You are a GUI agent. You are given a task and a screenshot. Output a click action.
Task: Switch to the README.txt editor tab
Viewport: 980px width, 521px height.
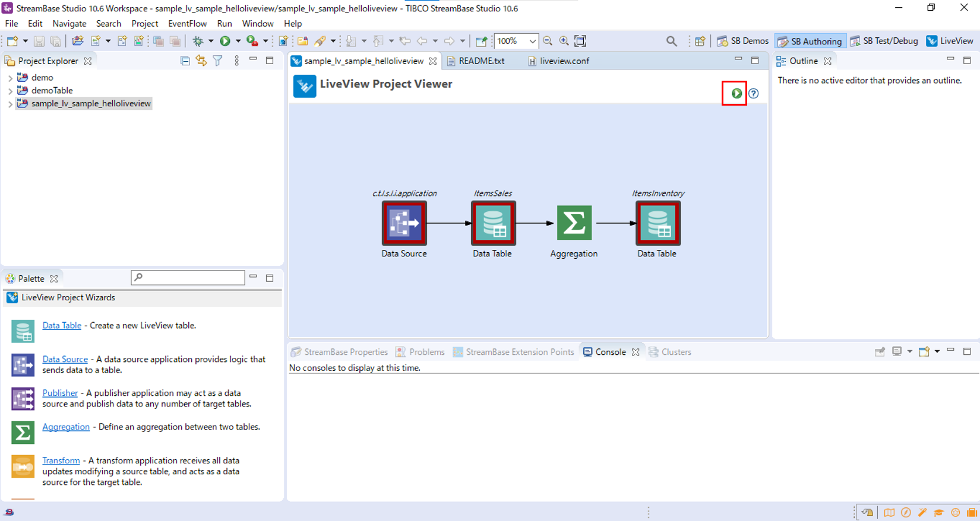click(x=476, y=61)
